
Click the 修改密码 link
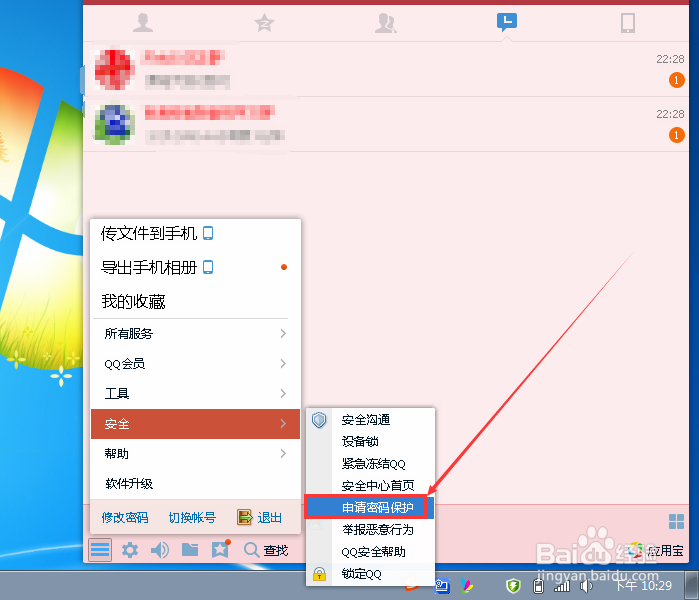[x=125, y=518]
